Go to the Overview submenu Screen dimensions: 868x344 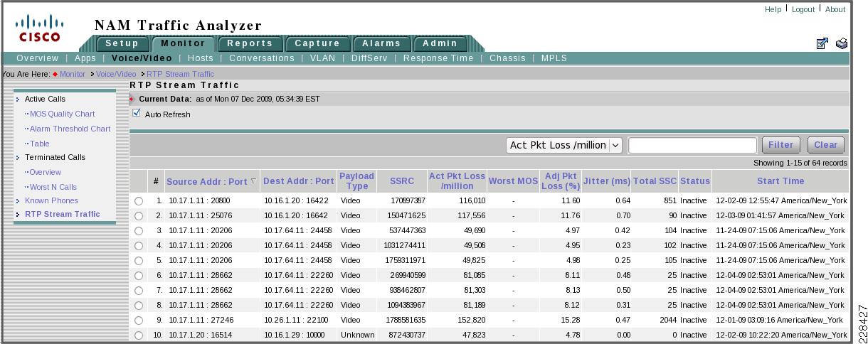[38, 58]
